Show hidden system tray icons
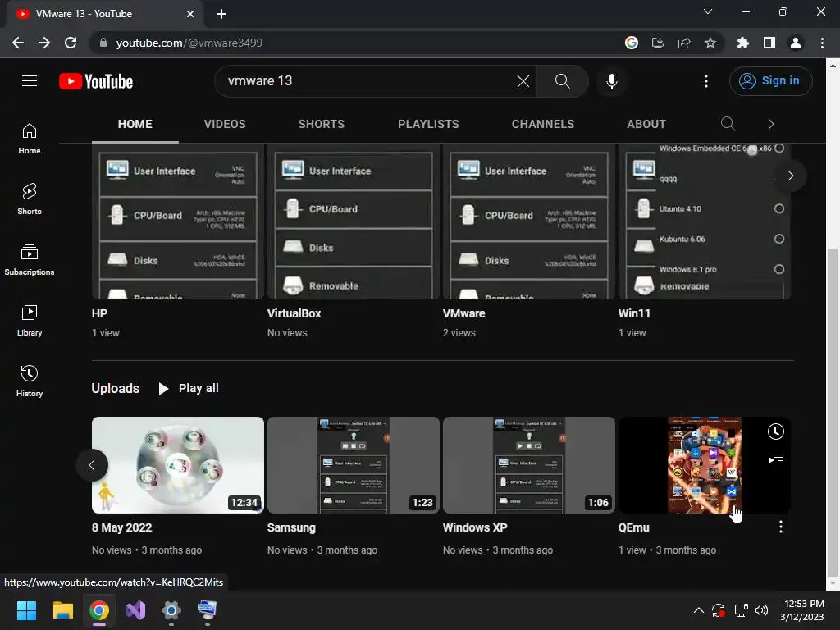840x630 pixels. click(698, 610)
